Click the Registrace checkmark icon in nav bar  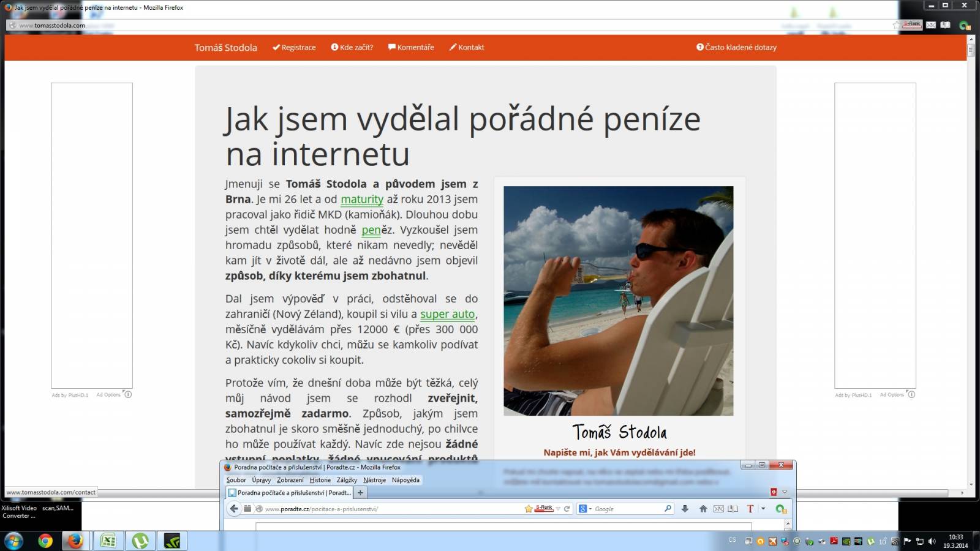click(x=276, y=47)
